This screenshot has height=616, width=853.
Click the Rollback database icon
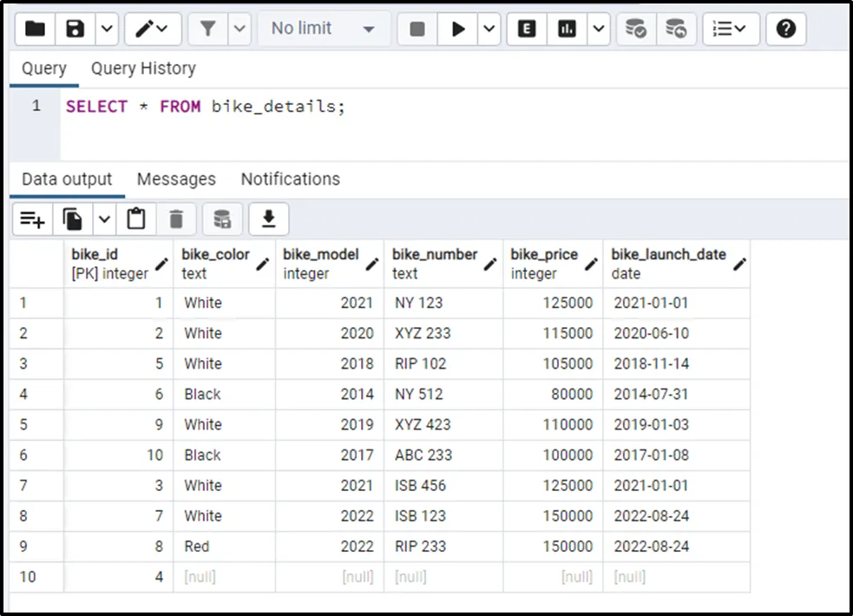[676, 29]
